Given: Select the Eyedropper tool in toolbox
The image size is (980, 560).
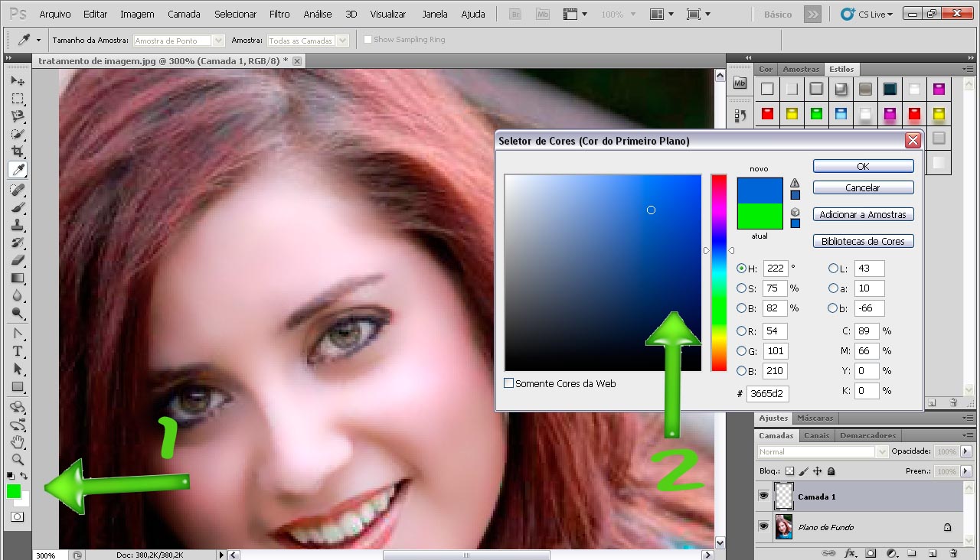Looking at the screenshot, I should point(18,169).
